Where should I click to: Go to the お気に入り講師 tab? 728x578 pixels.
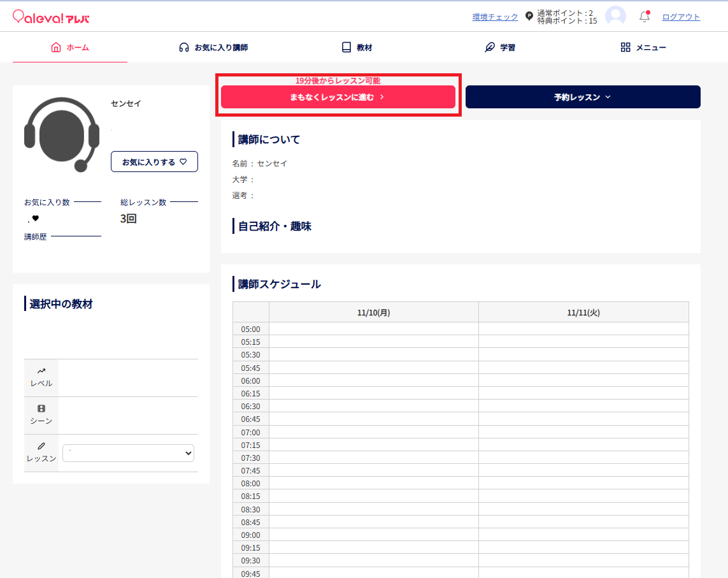pyautogui.click(x=213, y=47)
